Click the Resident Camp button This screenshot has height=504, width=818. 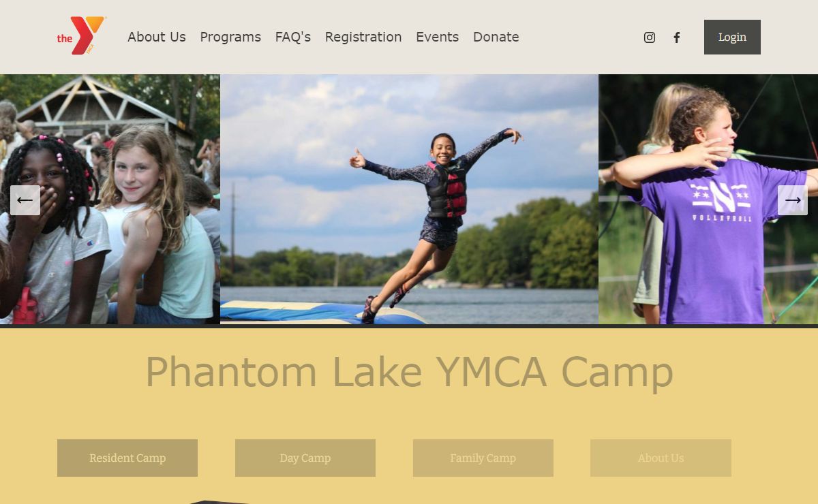pyautogui.click(x=127, y=458)
